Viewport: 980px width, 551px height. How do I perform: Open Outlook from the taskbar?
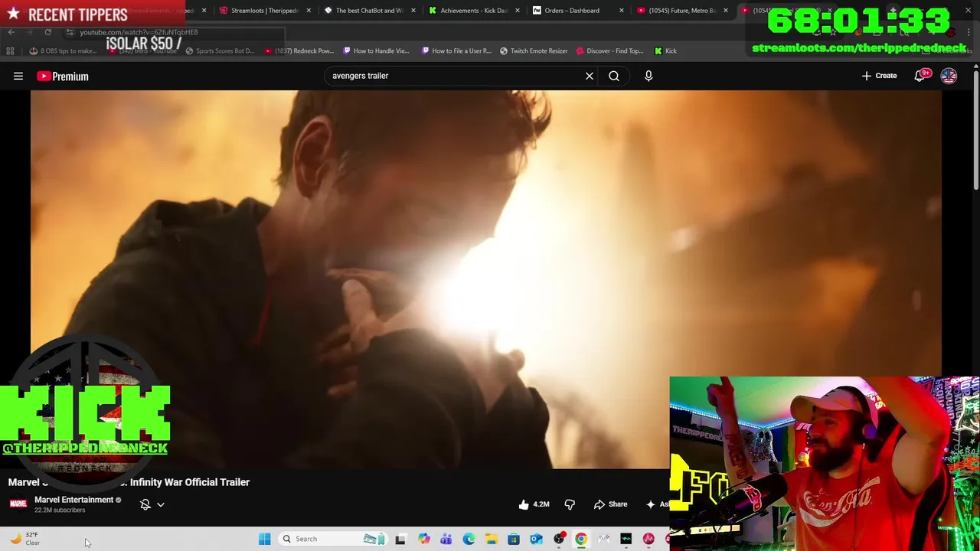[536, 539]
